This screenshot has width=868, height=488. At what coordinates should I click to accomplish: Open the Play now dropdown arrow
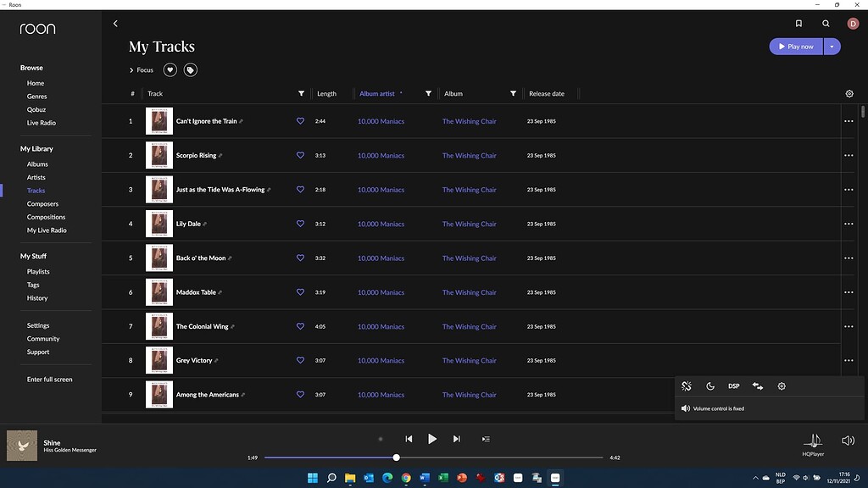[832, 46]
